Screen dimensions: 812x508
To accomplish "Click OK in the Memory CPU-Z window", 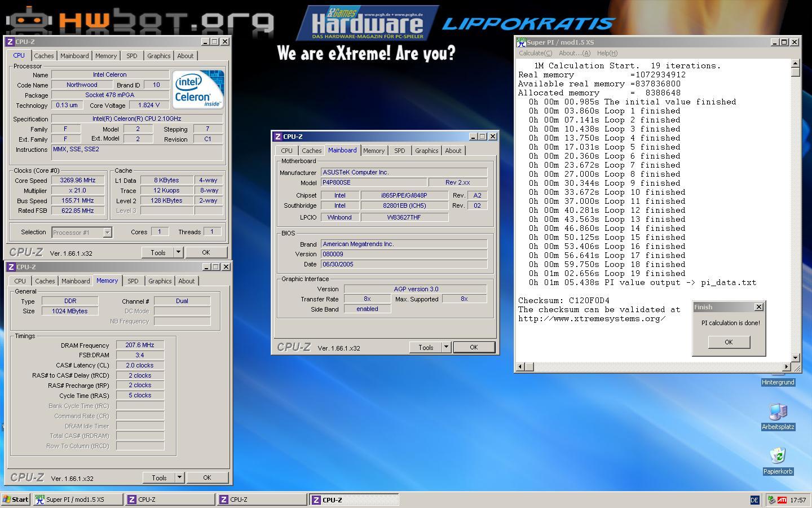I will click(x=207, y=478).
